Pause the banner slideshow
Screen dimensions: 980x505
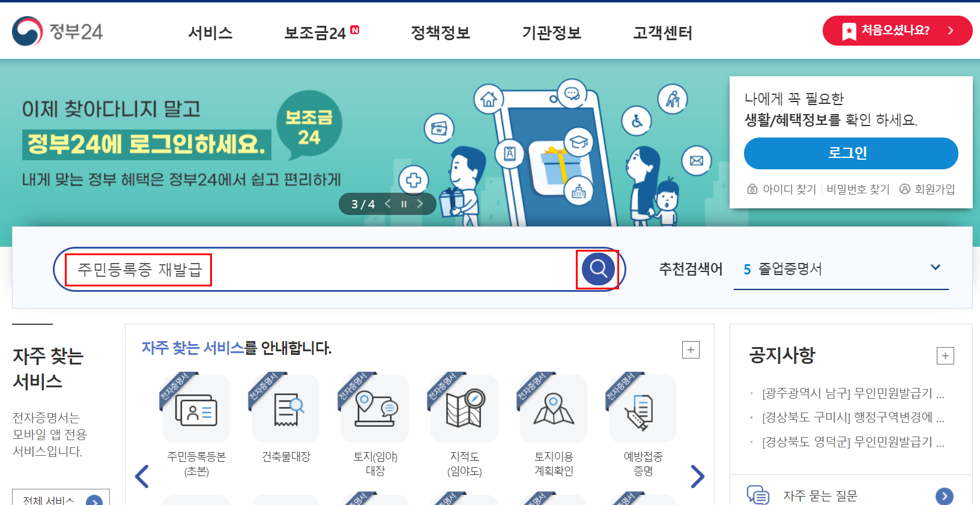pos(404,204)
